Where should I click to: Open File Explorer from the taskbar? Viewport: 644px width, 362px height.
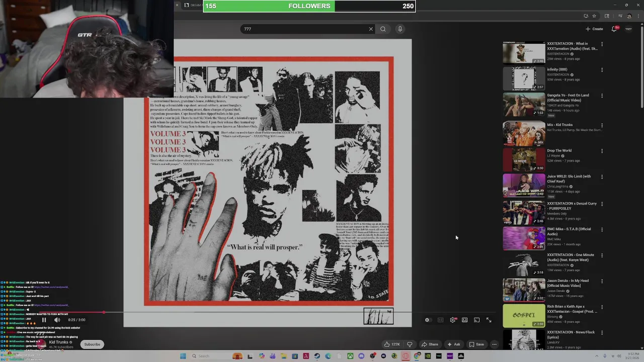click(x=283, y=356)
